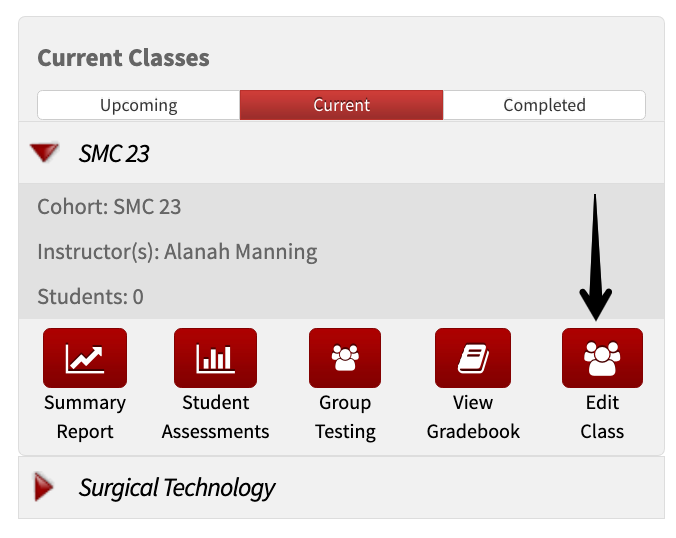This screenshot has width=676, height=538.
Task: Collapse the SMC 23 class triangle
Action: 44,152
